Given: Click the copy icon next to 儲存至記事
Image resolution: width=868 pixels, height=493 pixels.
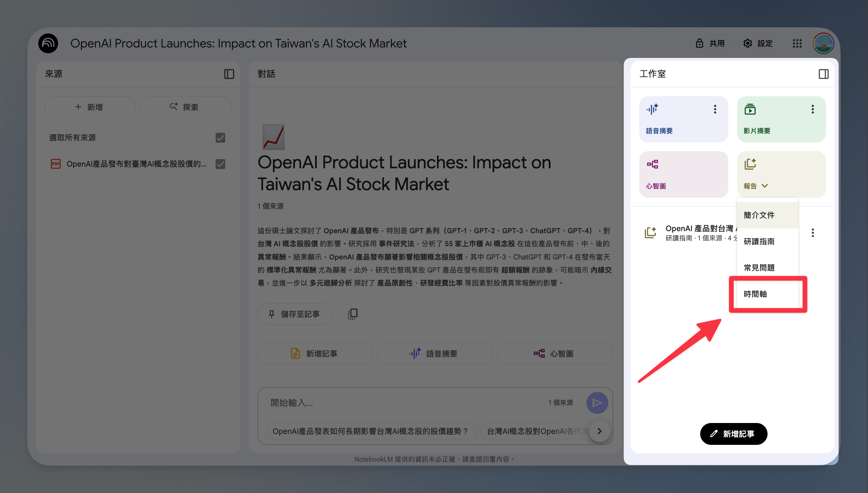Looking at the screenshot, I should click(x=353, y=314).
